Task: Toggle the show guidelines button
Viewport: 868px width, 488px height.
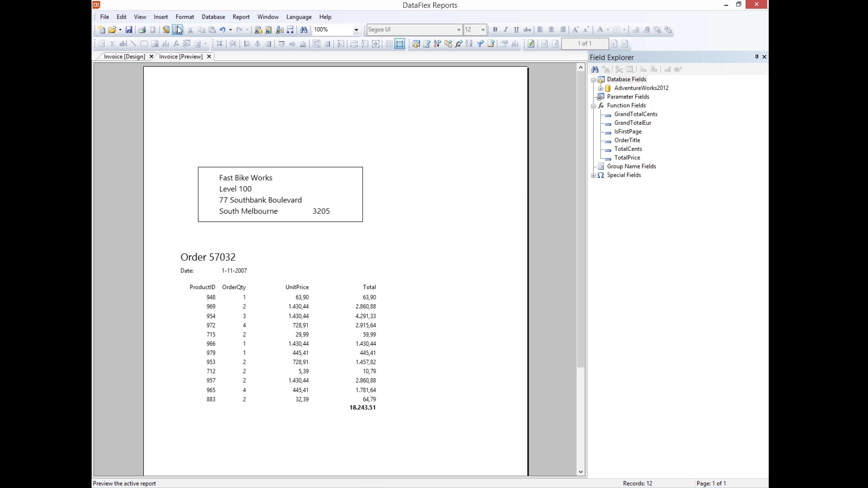Action: (400, 44)
